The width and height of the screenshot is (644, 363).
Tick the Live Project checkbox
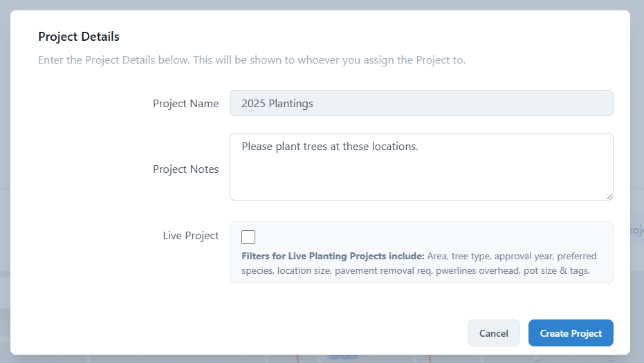click(x=248, y=237)
